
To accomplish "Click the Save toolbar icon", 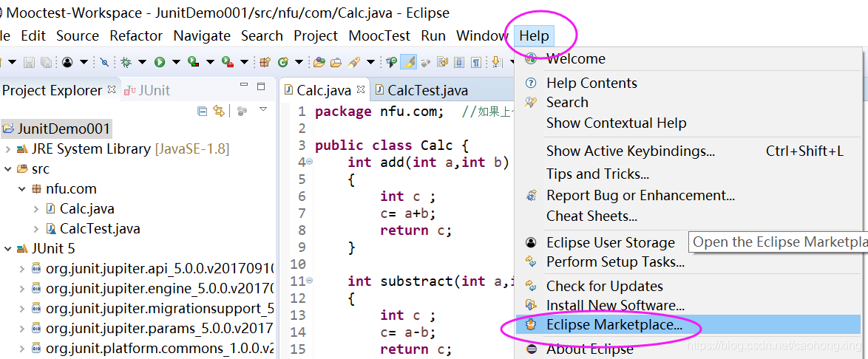I will [x=29, y=62].
